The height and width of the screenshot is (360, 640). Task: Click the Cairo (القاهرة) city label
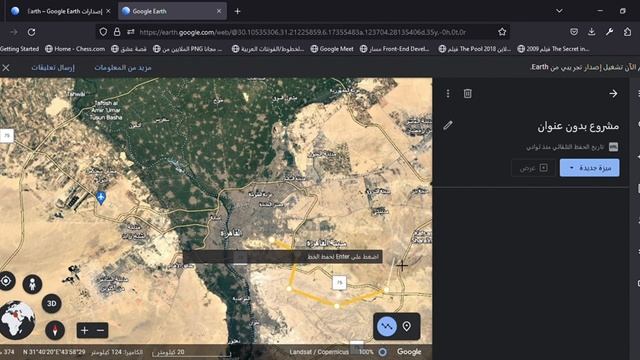231,233
